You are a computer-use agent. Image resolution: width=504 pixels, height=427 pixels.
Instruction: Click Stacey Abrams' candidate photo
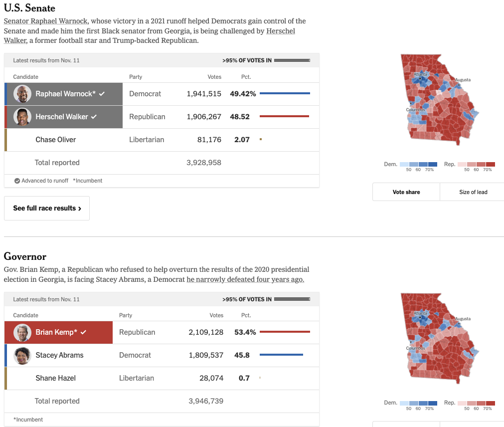tap(22, 355)
